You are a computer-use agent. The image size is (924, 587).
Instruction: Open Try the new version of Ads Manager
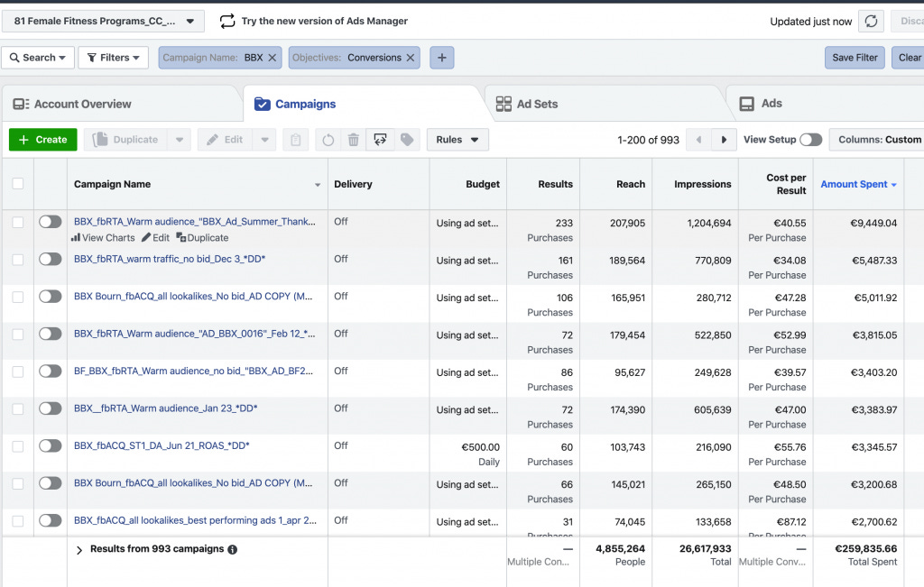point(325,22)
